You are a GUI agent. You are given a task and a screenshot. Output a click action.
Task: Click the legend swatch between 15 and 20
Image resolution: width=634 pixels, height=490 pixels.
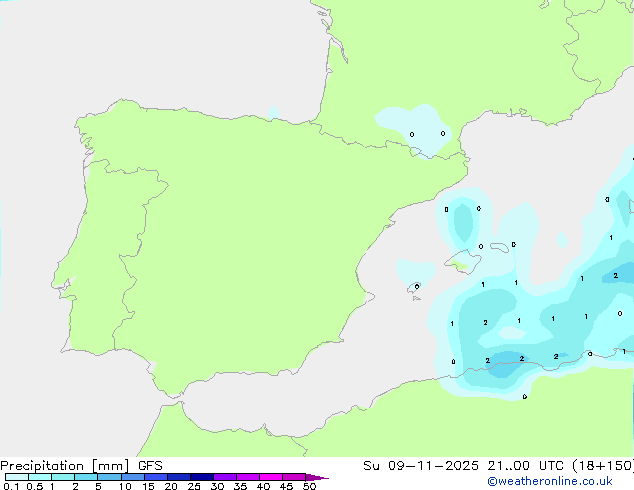pyautogui.click(x=156, y=477)
